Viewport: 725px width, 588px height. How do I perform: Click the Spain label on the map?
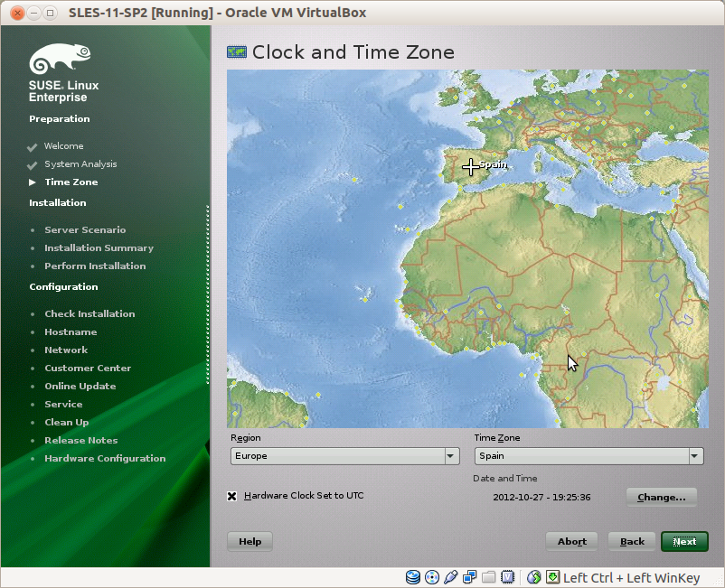click(494, 164)
